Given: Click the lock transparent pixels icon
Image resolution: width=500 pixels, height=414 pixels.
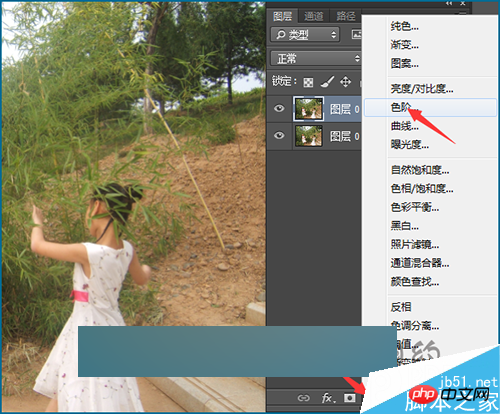Looking at the screenshot, I should click(308, 82).
